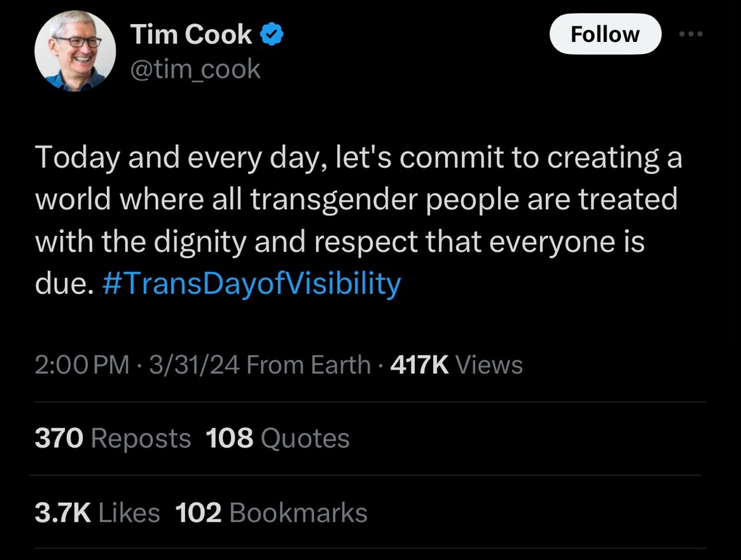Screen dimensions: 741x560
Task: Click the 102 Bookmarks count
Action: coord(271,513)
